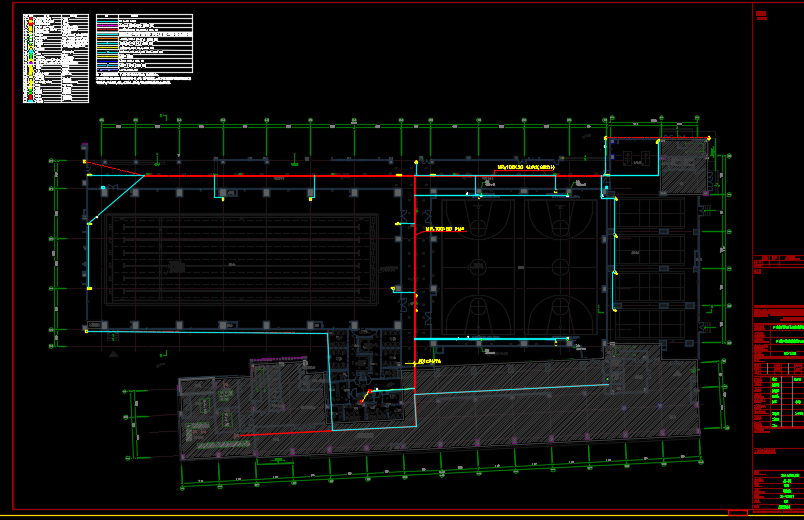Select the long red horizontal cable tray line
This screenshot has height=520, width=804.
pyautogui.click(x=300, y=175)
